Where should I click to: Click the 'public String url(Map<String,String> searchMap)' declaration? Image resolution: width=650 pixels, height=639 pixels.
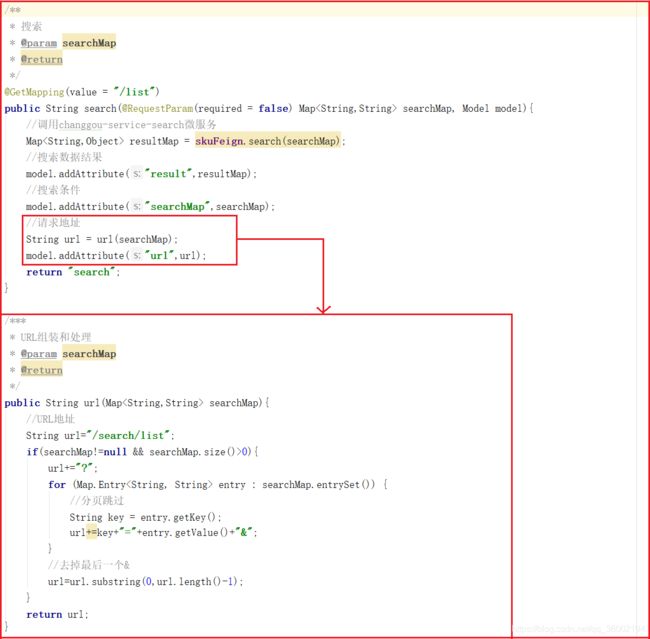pos(137,403)
